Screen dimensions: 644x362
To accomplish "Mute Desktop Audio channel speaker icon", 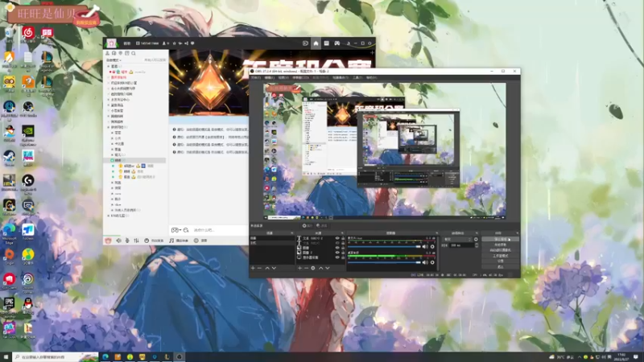I will pos(425,262).
